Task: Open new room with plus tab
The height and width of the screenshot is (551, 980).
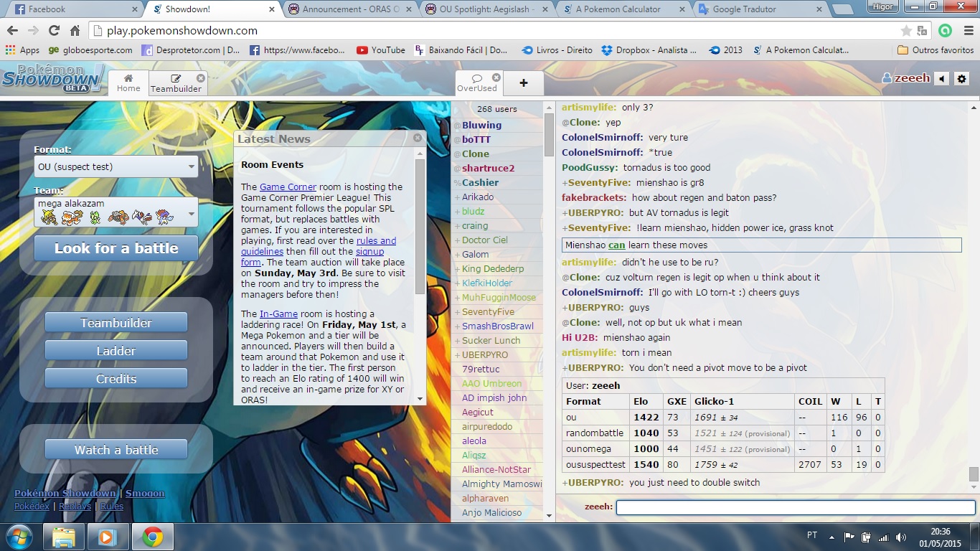Action: pos(523,83)
